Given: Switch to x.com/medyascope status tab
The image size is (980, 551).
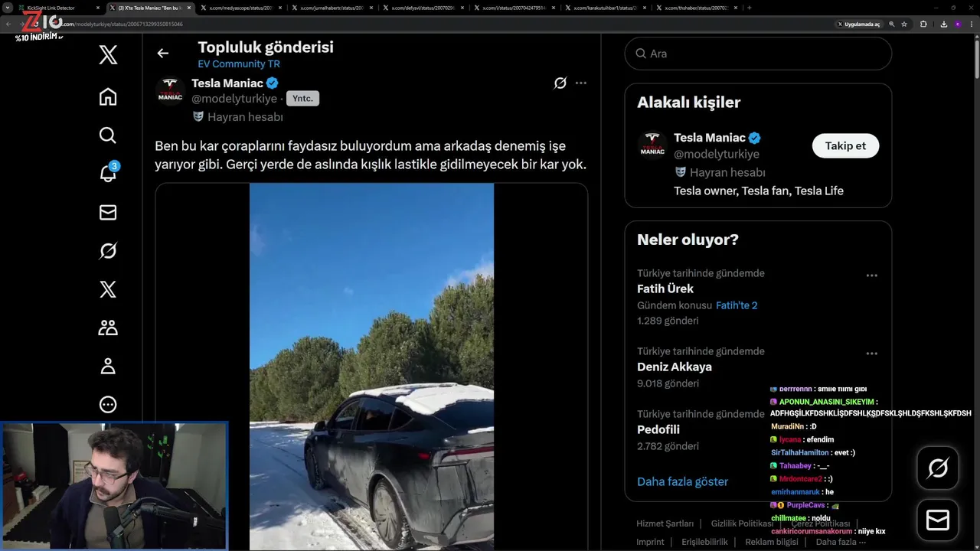Looking at the screenshot, I should tap(239, 8).
